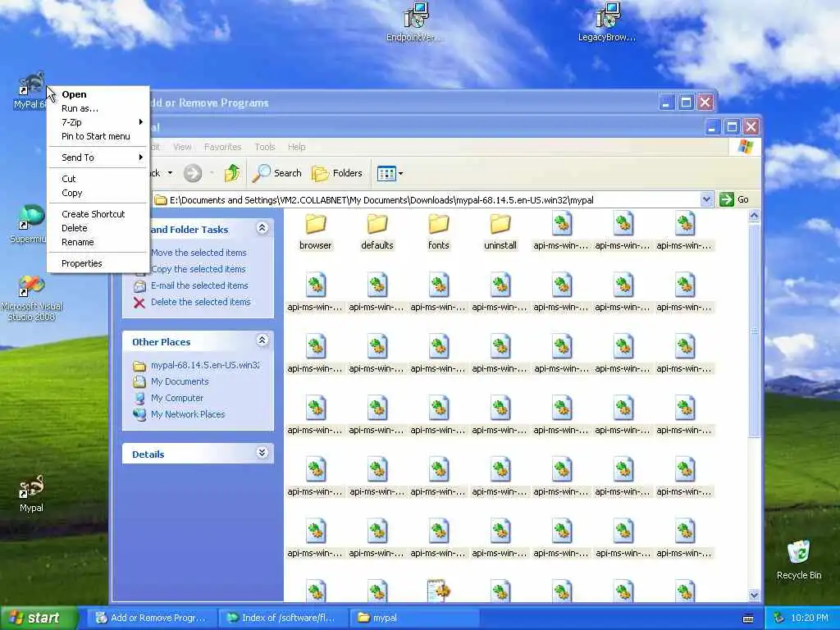This screenshot has width=840, height=630.
Task: Open the View menu in Explorer
Action: pos(182,147)
